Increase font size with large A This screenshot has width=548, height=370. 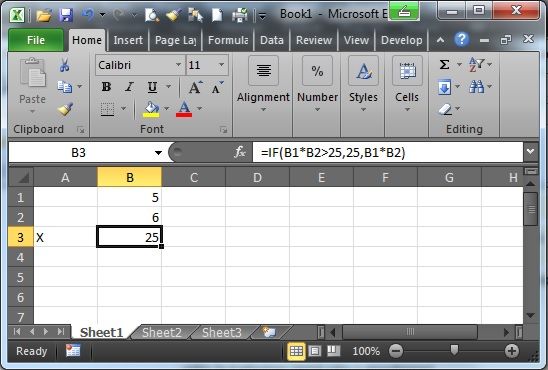click(195, 87)
